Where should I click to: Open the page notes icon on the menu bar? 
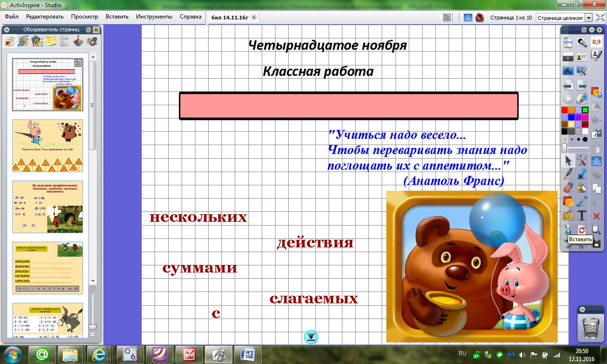click(x=447, y=18)
